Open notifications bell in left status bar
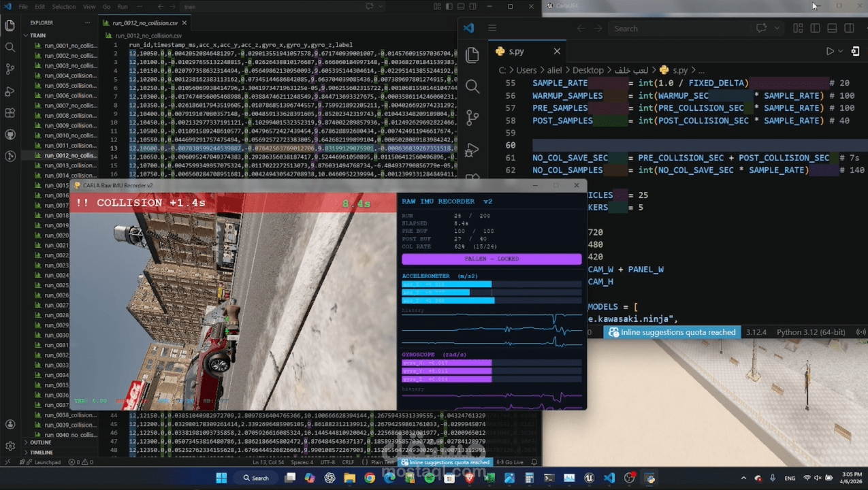This screenshot has width=868, height=490. coord(534,462)
